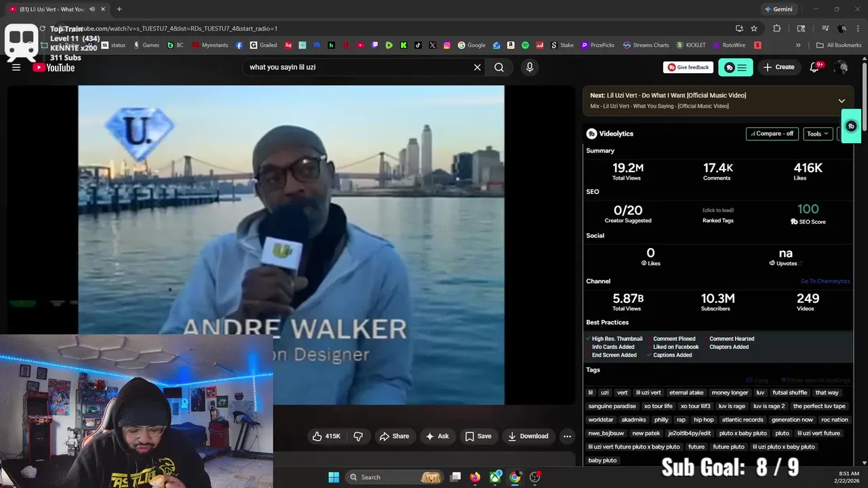Open Xbox app from the taskbar
The width and height of the screenshot is (868, 488).
[x=496, y=477]
